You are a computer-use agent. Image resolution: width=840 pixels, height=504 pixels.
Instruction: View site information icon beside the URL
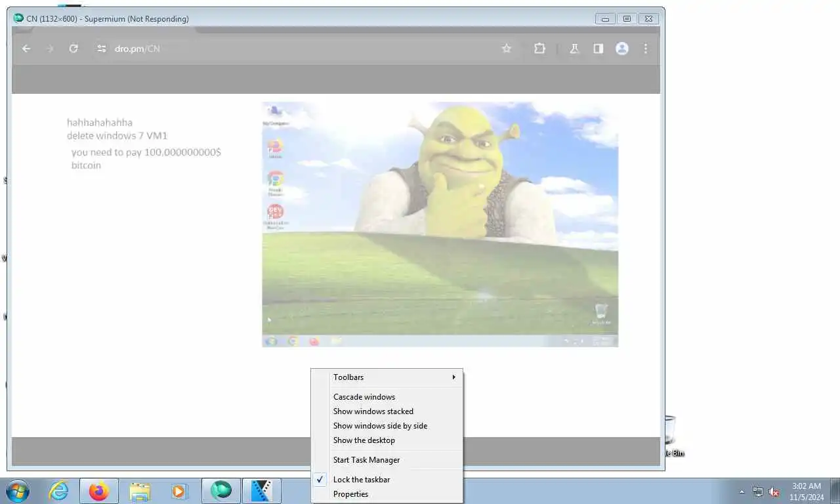(101, 49)
